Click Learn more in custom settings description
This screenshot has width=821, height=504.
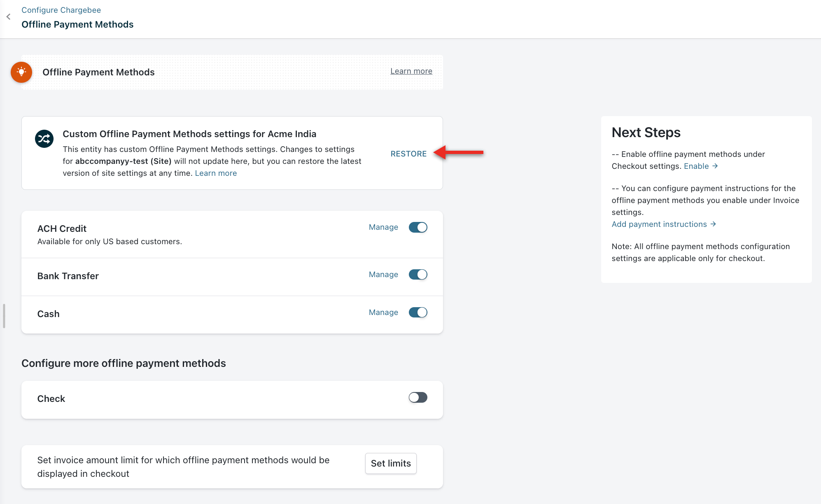point(216,173)
